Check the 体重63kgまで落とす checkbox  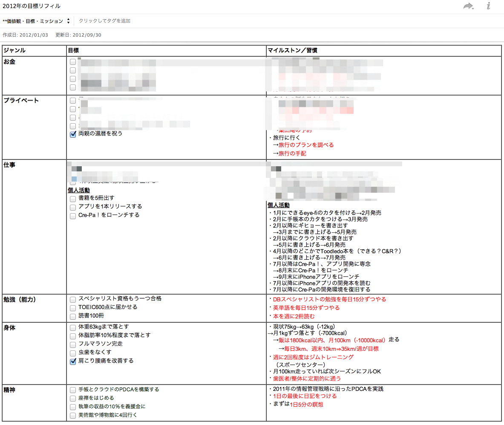pyautogui.click(x=73, y=327)
